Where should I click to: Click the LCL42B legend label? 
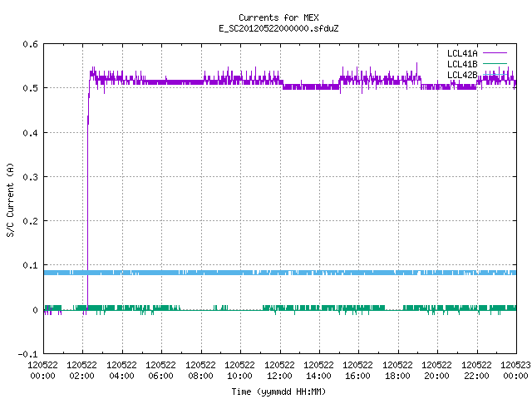[x=462, y=75]
